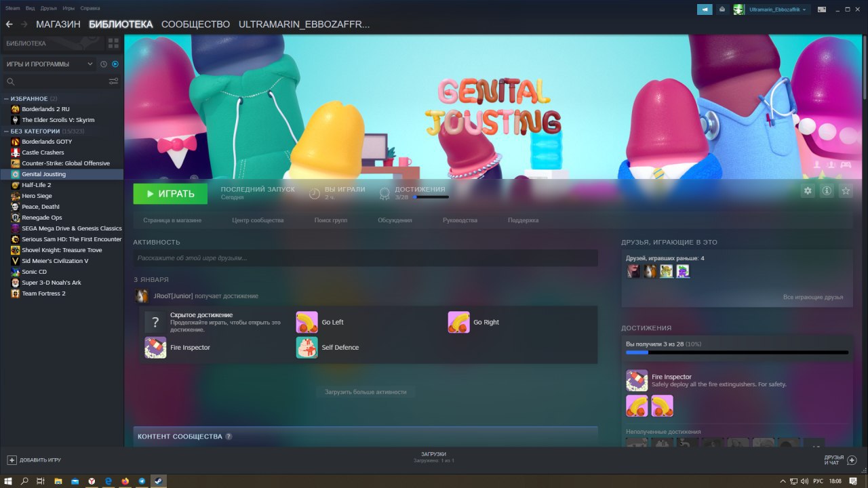Open Центр сообщества link

point(258,220)
